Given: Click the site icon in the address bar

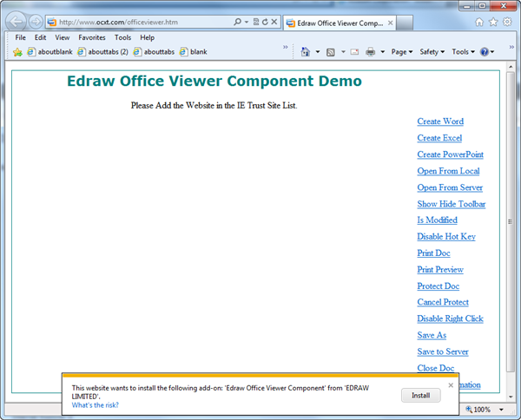Looking at the screenshot, I should pos(52,22).
